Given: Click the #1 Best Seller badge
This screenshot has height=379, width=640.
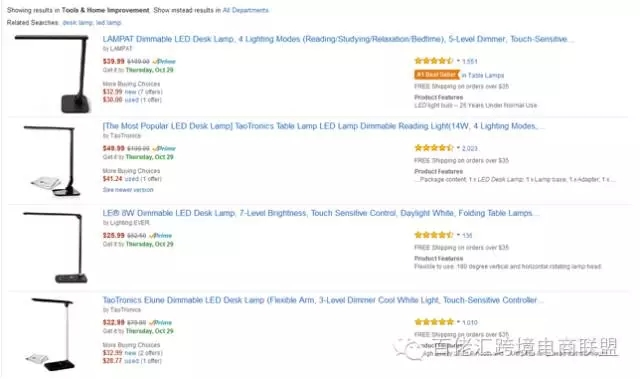Looking at the screenshot, I should pyautogui.click(x=437, y=75).
